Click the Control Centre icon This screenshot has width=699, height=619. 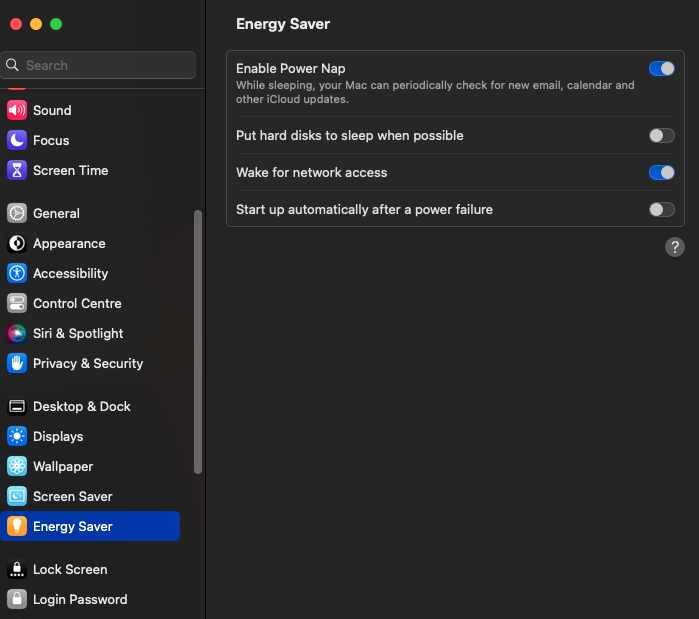pyautogui.click(x=17, y=304)
